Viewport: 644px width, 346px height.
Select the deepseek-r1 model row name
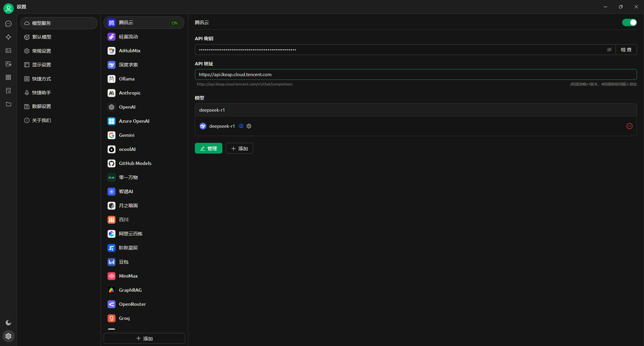[x=222, y=126]
